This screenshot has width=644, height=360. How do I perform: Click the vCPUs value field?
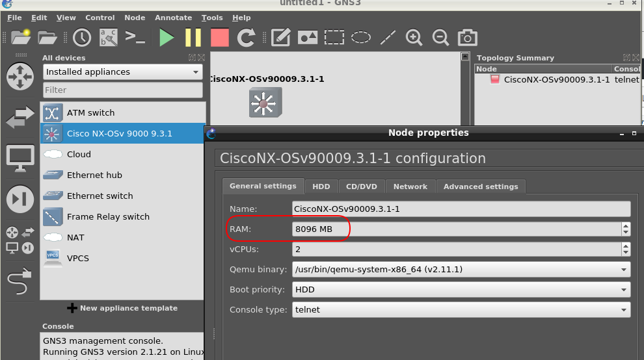[457, 249]
